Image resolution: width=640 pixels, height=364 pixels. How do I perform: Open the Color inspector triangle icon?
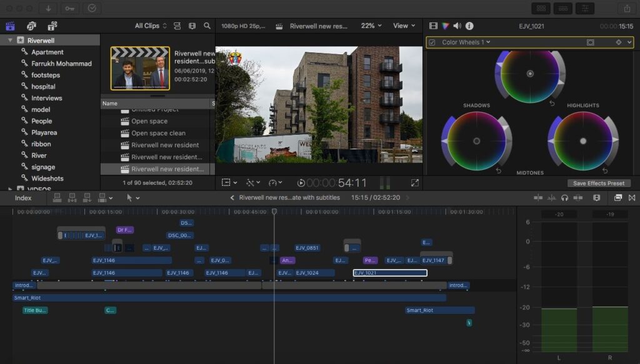[445, 26]
